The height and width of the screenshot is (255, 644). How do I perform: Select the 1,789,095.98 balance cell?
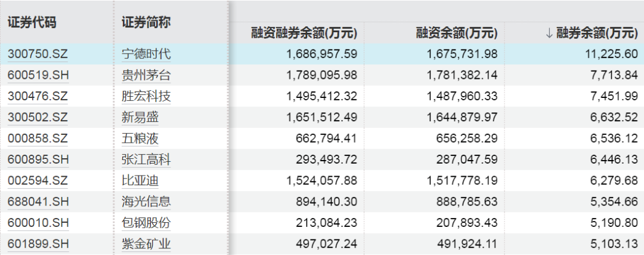320,75
